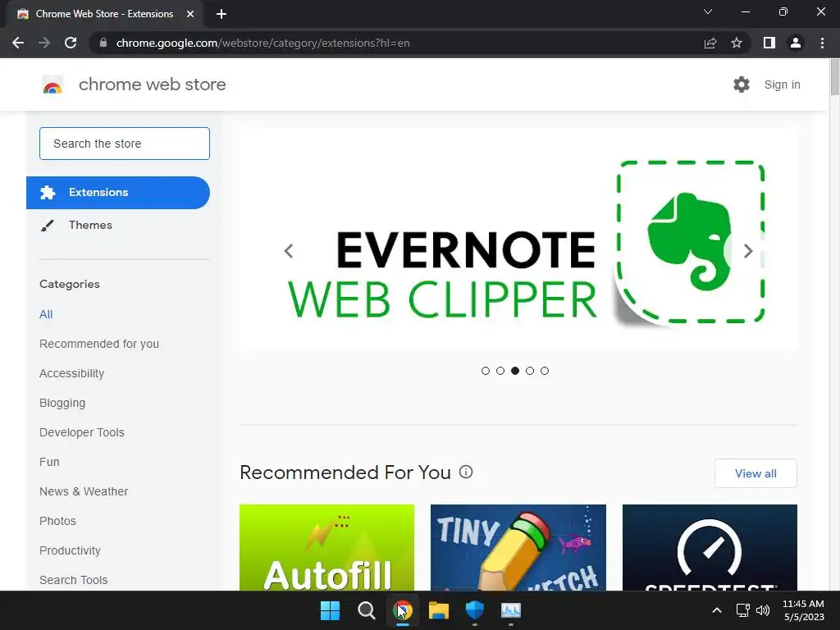This screenshot has width=840, height=630.
Task: Open the tab search chevron in title bar
Action: click(708, 11)
